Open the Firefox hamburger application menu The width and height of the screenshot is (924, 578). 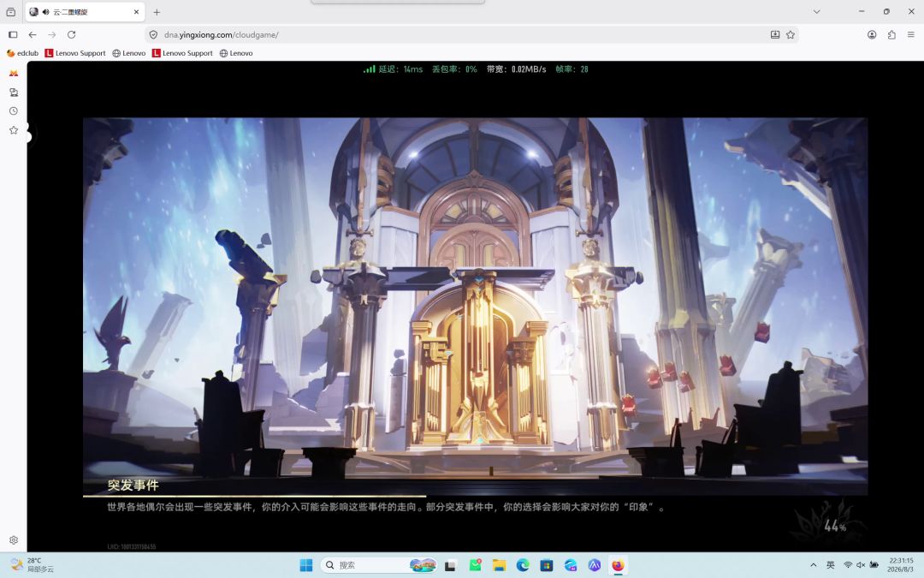911,35
